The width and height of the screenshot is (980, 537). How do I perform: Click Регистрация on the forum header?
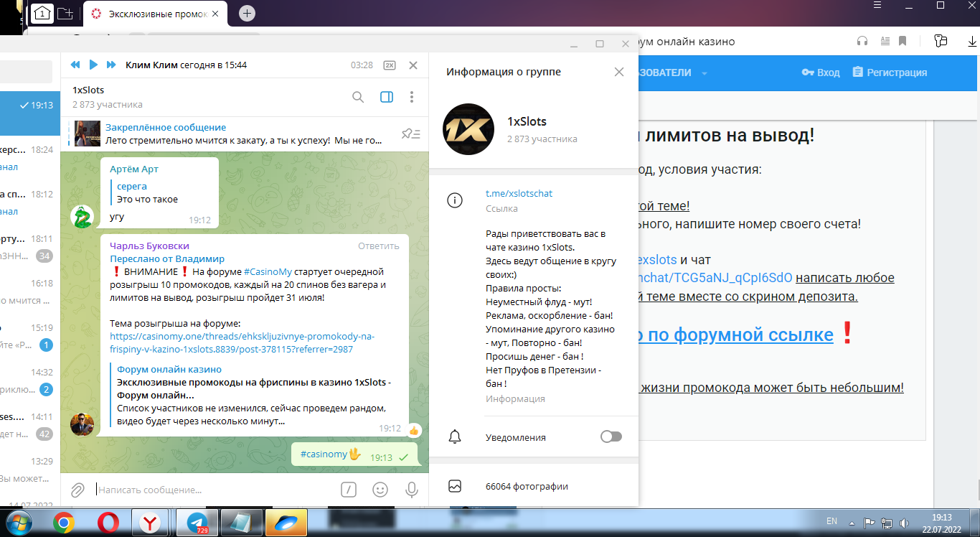click(890, 73)
